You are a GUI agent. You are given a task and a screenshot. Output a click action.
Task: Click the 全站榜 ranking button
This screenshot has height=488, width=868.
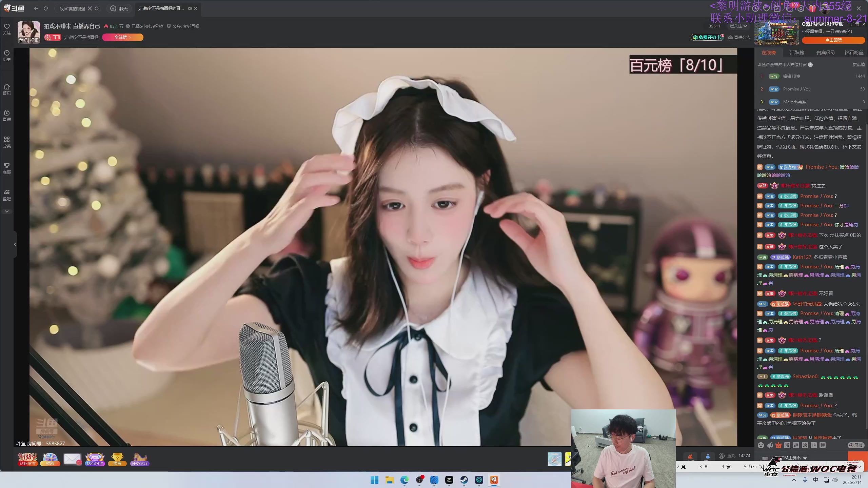point(122,37)
